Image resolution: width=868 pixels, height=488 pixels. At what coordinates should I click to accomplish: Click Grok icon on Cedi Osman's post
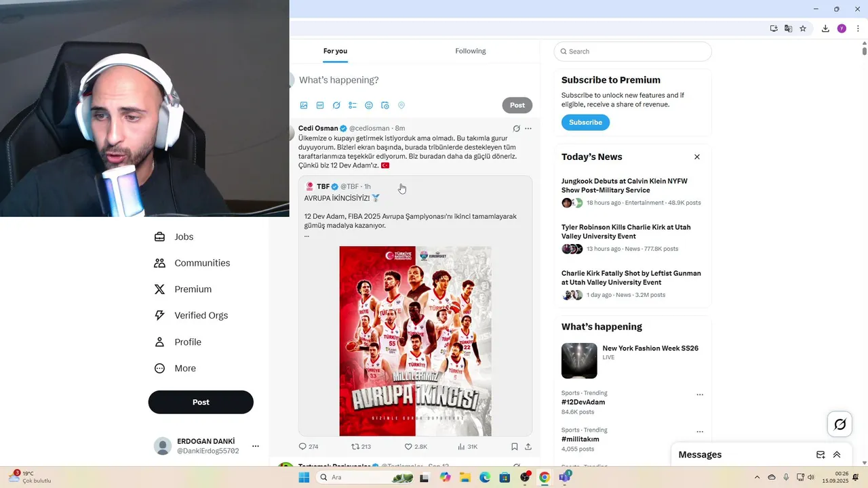click(516, 128)
